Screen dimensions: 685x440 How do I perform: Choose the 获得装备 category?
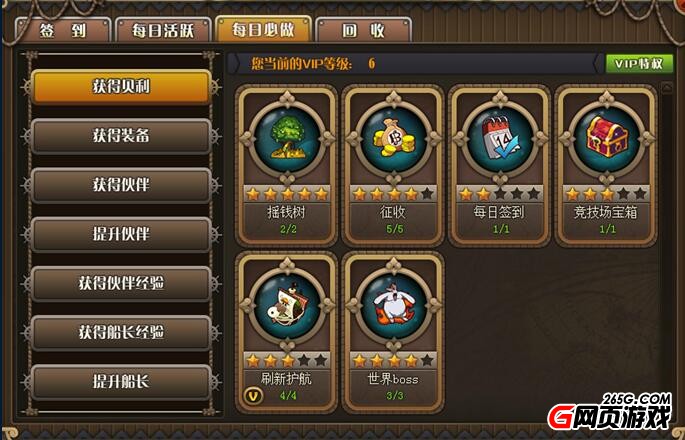121,136
